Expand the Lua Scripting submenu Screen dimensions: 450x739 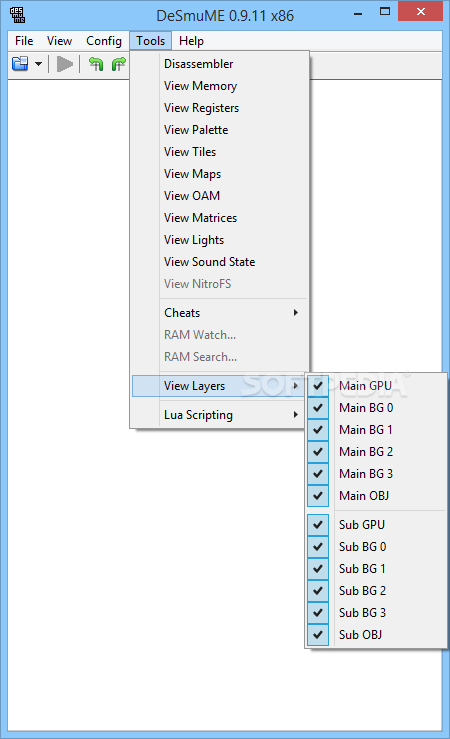[220, 415]
